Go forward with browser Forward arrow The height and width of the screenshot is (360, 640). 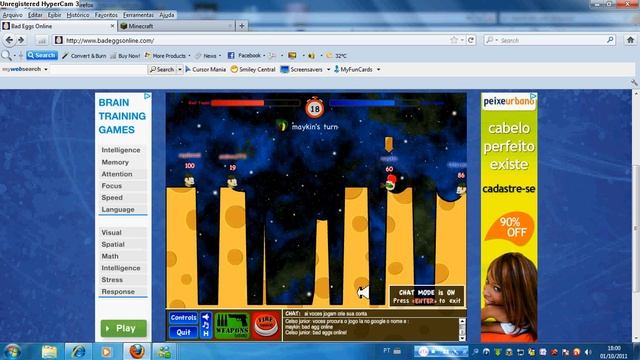click(21, 40)
